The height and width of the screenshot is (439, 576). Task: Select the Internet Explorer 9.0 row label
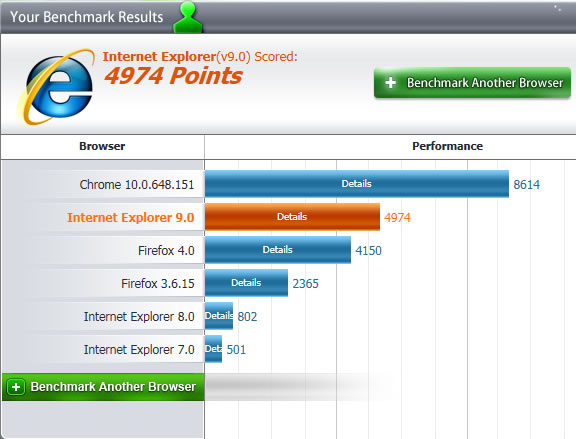(x=130, y=217)
